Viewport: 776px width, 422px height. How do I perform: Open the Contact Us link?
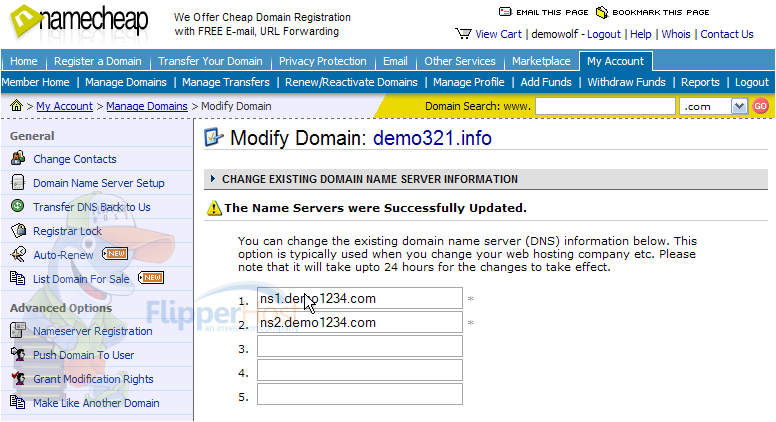727,34
